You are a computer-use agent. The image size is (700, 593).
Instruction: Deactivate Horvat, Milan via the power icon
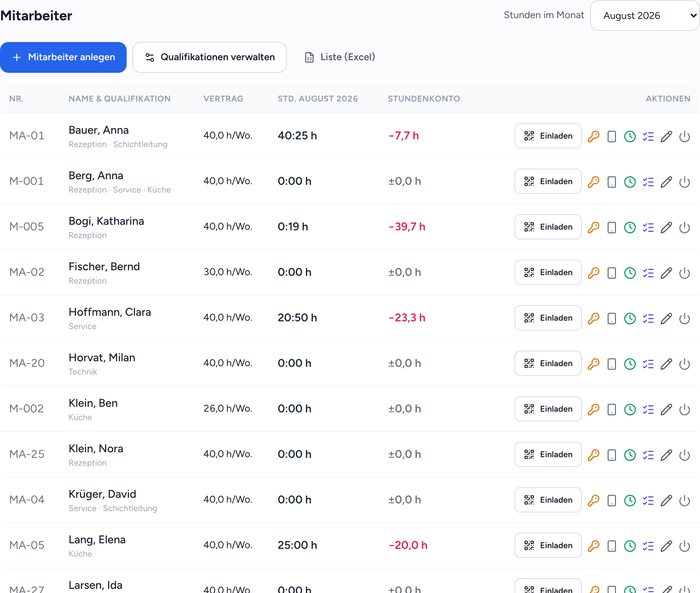[684, 364]
